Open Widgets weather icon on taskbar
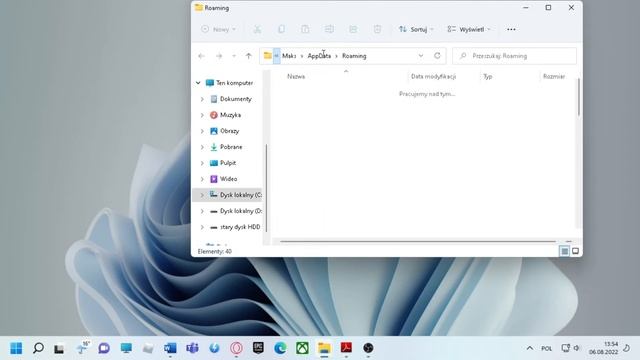This screenshot has width=640, height=360. pos(82,348)
